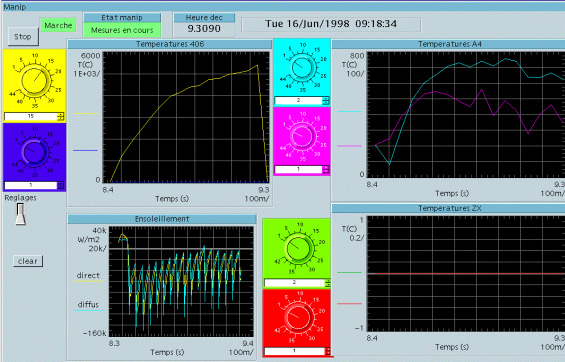Click the Temperatures ZX plot area
The width and height of the screenshot is (565, 362).
coord(466,274)
